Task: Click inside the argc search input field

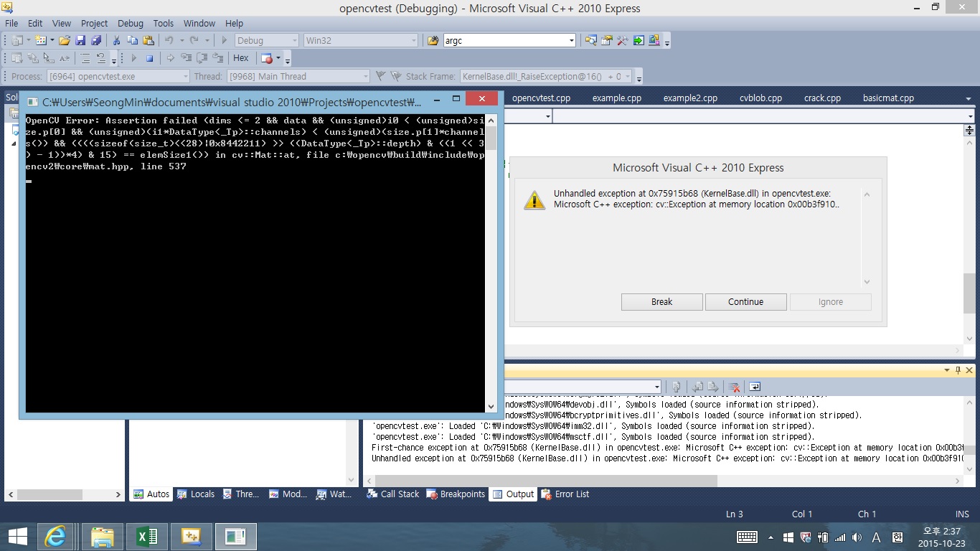Action: (x=505, y=41)
